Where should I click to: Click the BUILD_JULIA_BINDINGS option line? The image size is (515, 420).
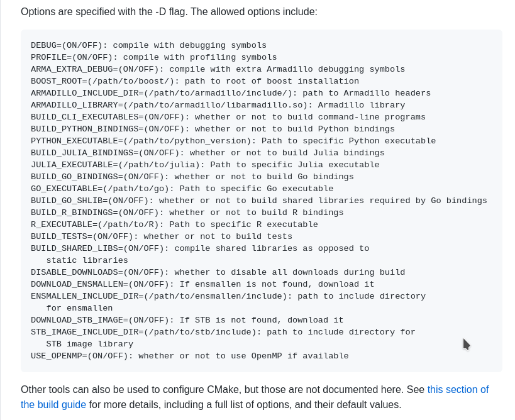click(208, 153)
